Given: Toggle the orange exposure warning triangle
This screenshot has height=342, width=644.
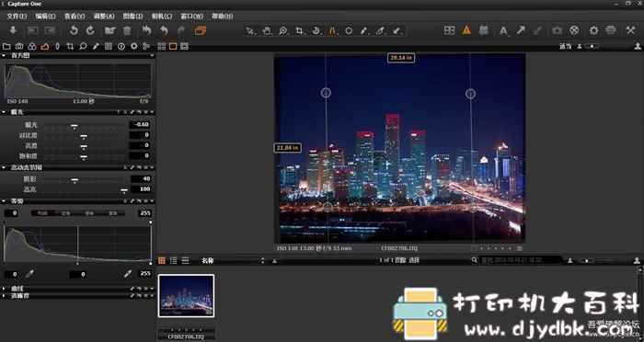Looking at the screenshot, I should [466, 30].
